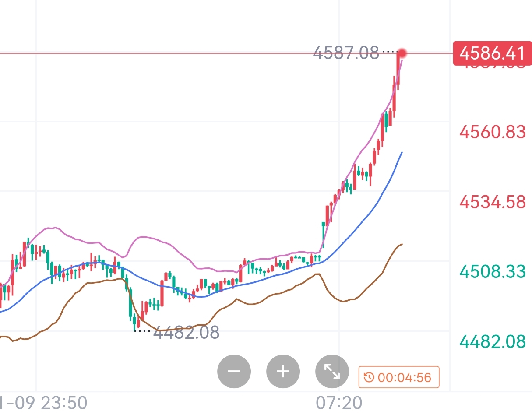The width and height of the screenshot is (532, 418).
Task: Click the 4587.08 high price annotation
Action: click(345, 53)
